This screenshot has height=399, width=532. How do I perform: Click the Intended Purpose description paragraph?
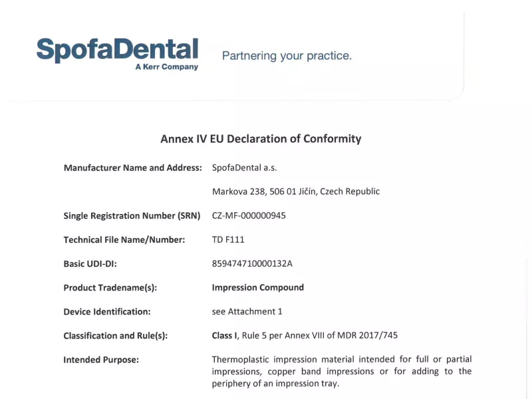[x=341, y=372]
